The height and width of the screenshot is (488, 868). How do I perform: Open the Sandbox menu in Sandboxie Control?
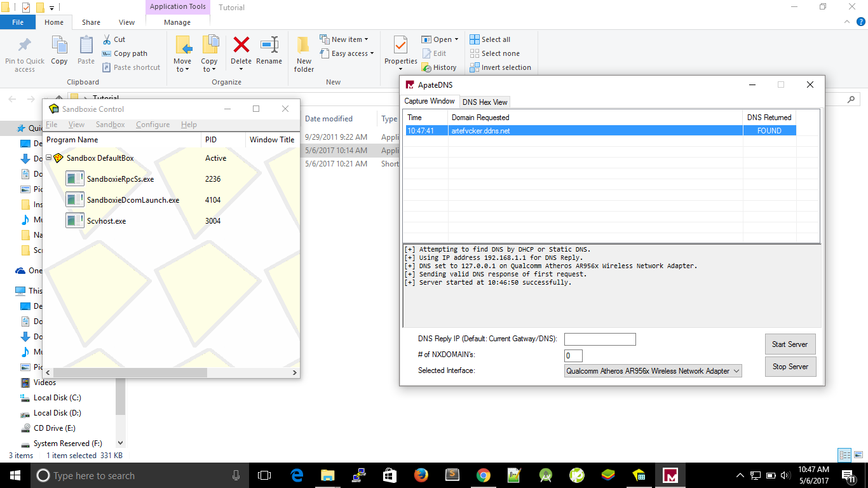coord(110,125)
